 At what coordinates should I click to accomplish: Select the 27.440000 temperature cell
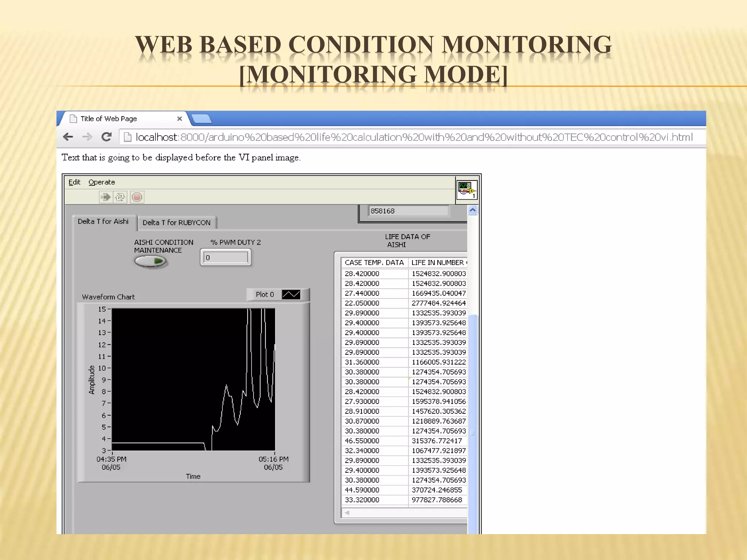click(375, 293)
